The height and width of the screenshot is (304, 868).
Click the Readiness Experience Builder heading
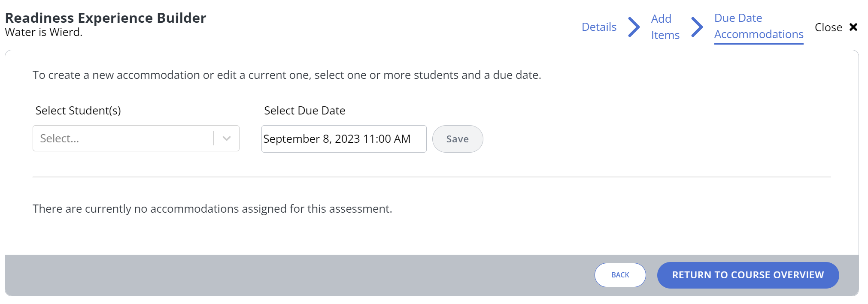(106, 18)
